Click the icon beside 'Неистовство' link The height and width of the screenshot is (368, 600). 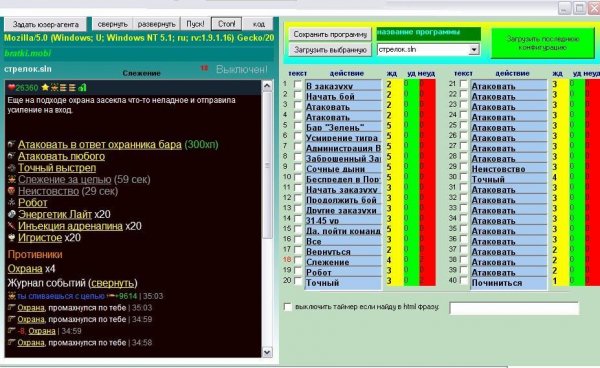coord(11,191)
